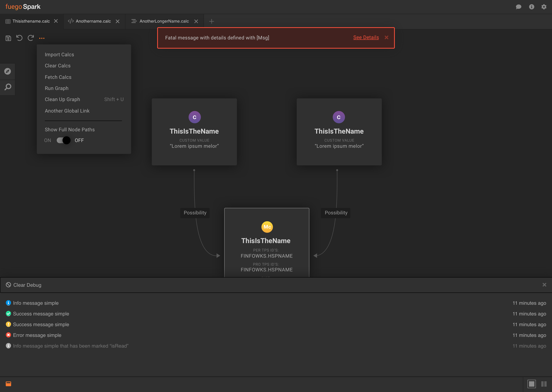Click the redo arrow icon
Image resolution: width=552 pixels, height=392 pixels.
(x=31, y=38)
